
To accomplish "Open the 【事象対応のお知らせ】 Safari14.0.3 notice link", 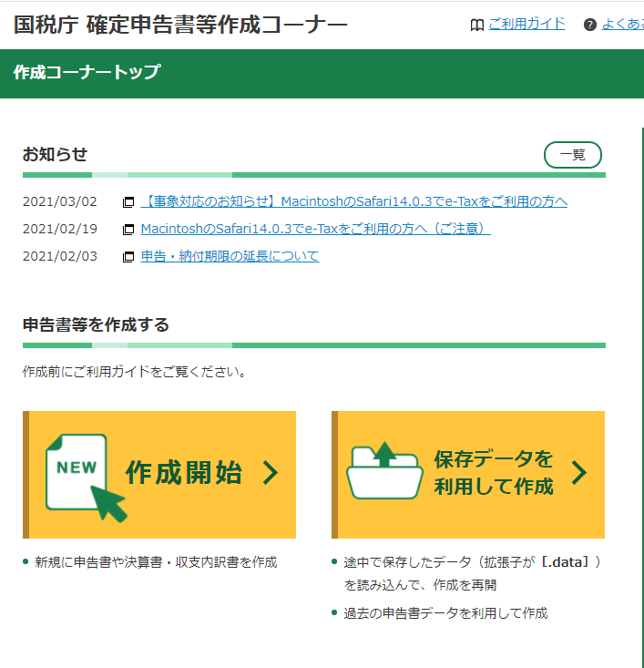I will (354, 201).
